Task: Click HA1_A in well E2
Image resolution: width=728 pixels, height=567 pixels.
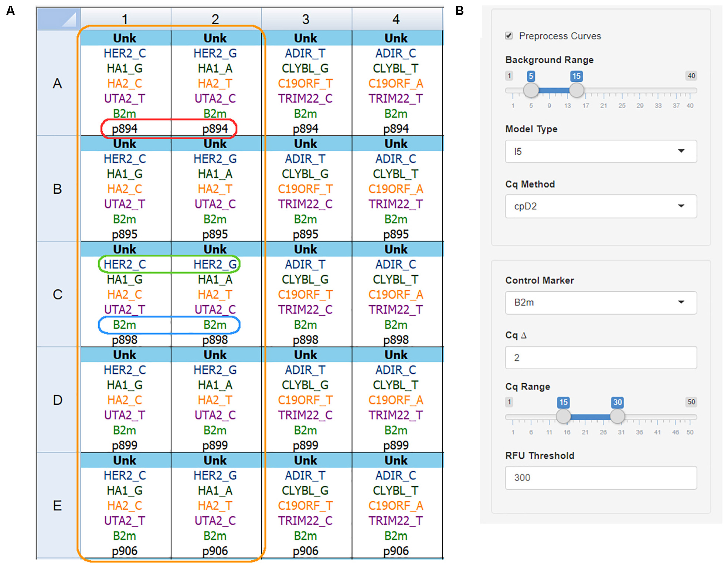Action: [215, 490]
